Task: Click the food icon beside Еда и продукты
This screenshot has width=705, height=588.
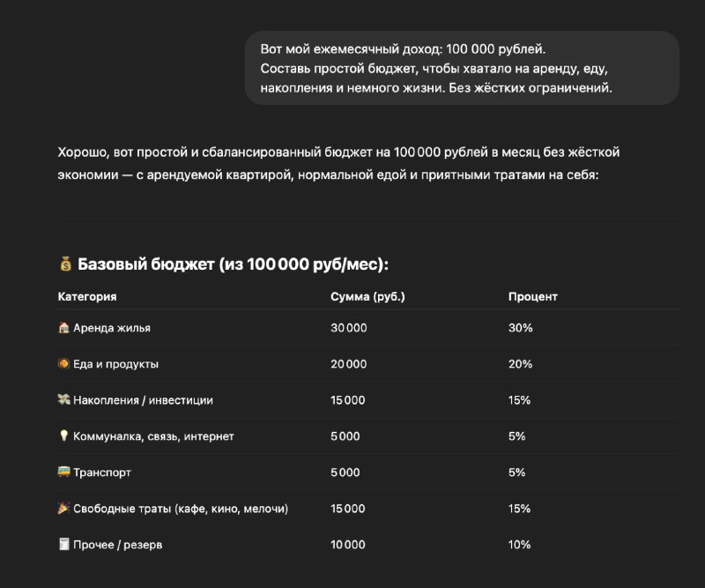Action: click(x=63, y=364)
